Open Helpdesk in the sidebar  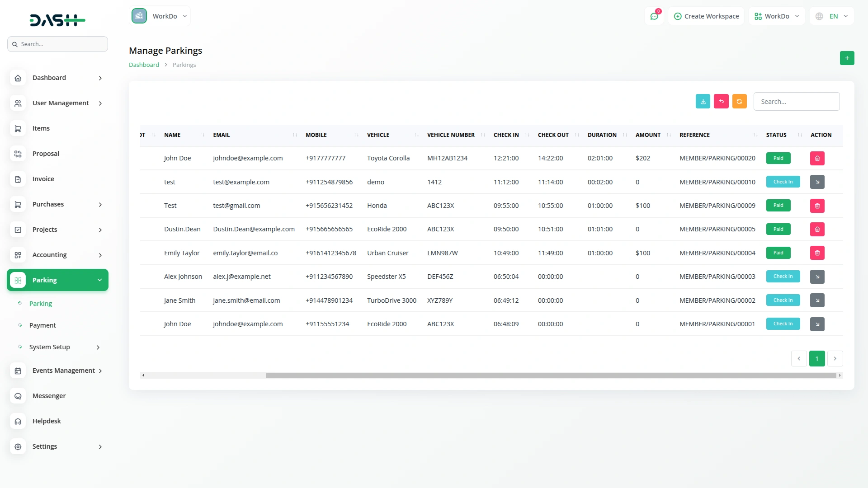47,421
